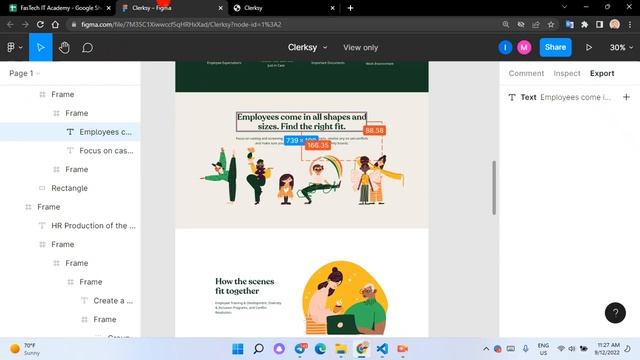
Task: Show hidden system tray icons
Action: coord(486,349)
